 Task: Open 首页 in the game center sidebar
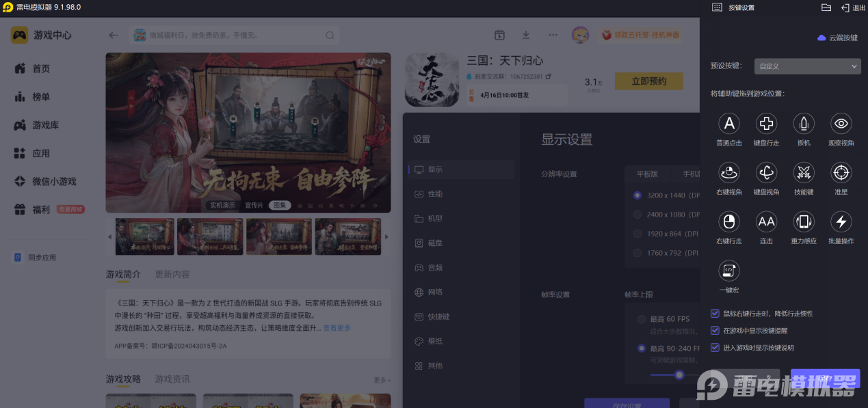[x=41, y=68]
